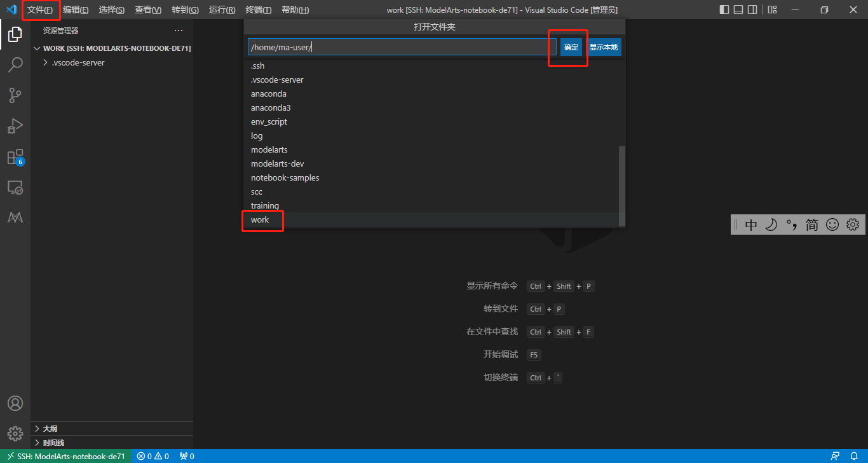Open the 帮助(H) menu
Viewport: 868px width, 463px height.
[295, 10]
